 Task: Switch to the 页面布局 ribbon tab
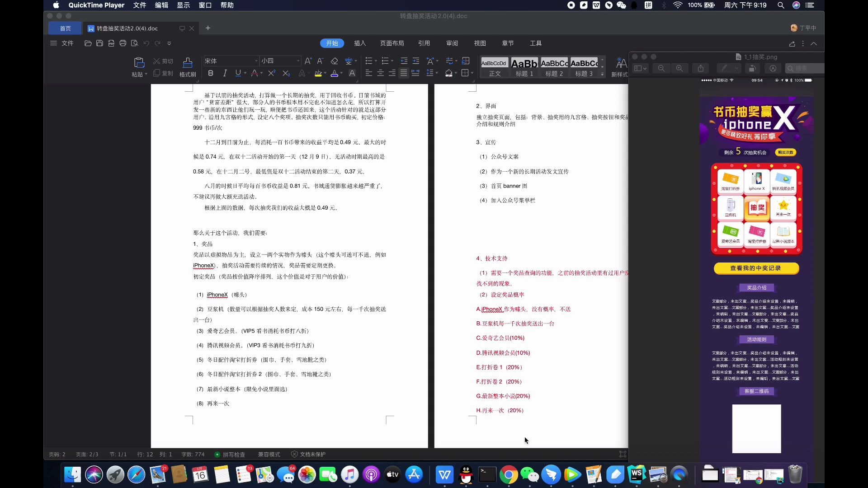click(x=392, y=43)
